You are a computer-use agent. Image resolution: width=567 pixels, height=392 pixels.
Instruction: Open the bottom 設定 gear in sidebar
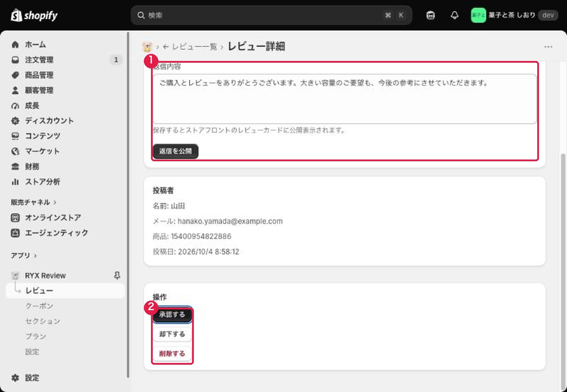click(x=15, y=378)
